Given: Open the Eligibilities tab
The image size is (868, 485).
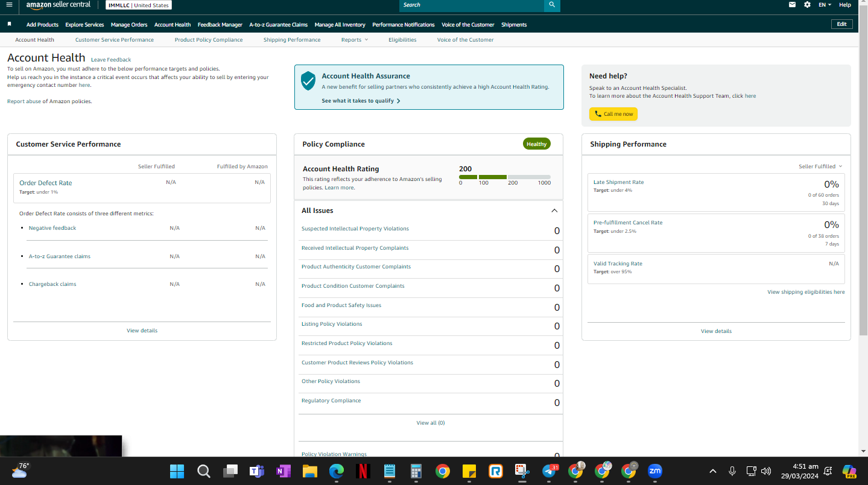Looking at the screenshot, I should click(402, 40).
